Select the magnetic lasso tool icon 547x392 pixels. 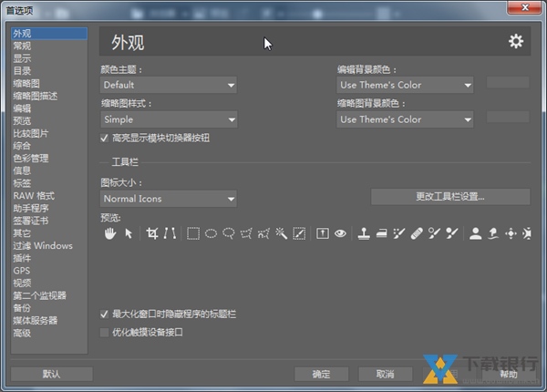(263, 233)
